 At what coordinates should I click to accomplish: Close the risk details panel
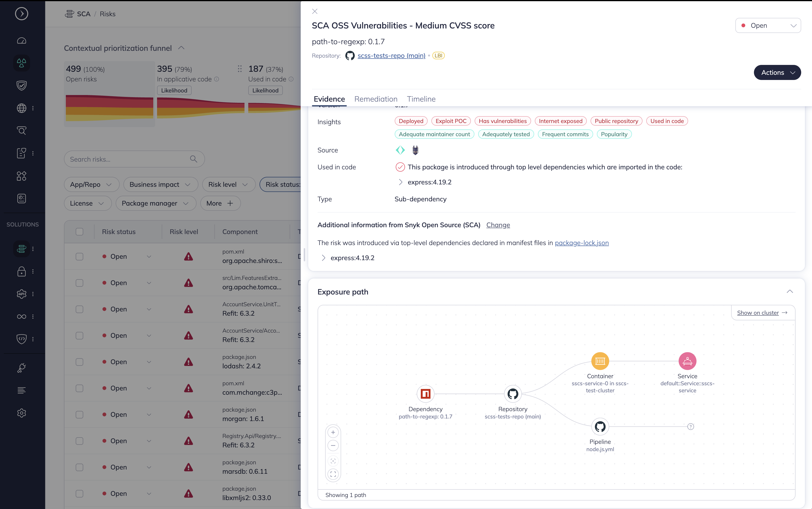coord(315,12)
